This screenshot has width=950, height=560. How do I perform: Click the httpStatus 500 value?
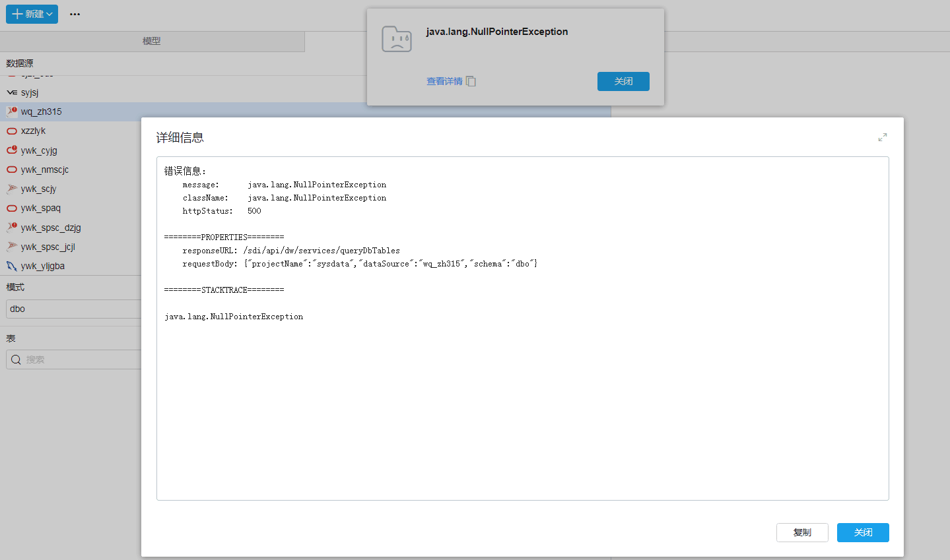[254, 211]
